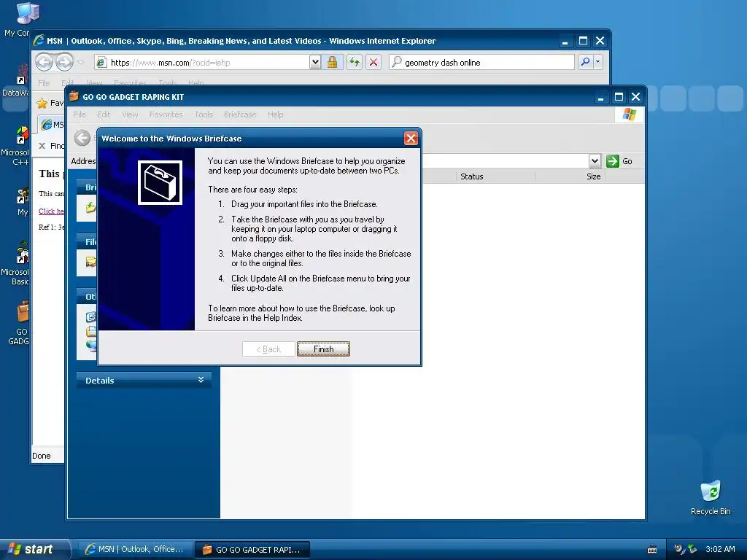Select the My Computer desktop icon
Image resolution: width=747 pixels, height=560 pixels.
(18, 19)
